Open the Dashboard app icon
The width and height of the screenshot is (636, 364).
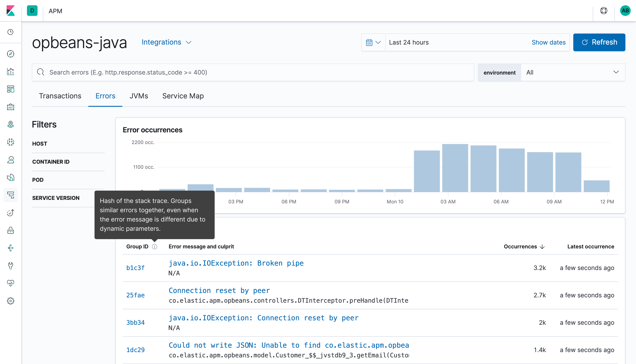pyautogui.click(x=11, y=89)
